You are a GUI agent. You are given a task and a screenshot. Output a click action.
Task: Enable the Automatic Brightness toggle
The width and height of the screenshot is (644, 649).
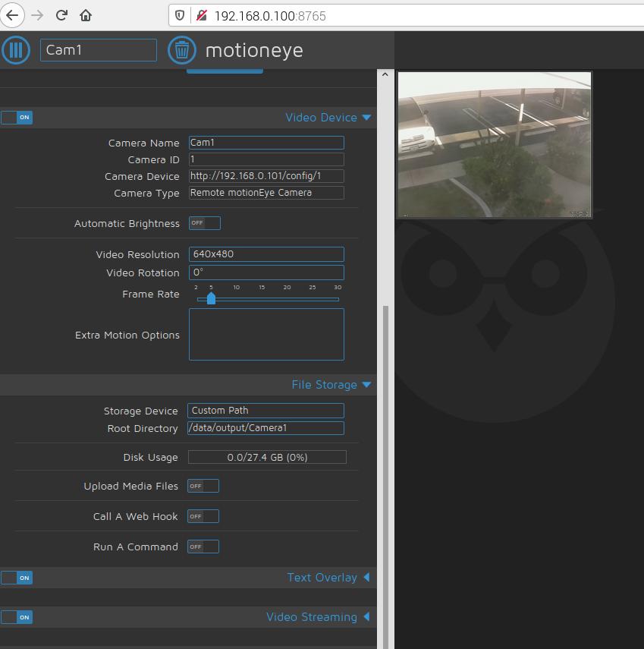(x=203, y=222)
